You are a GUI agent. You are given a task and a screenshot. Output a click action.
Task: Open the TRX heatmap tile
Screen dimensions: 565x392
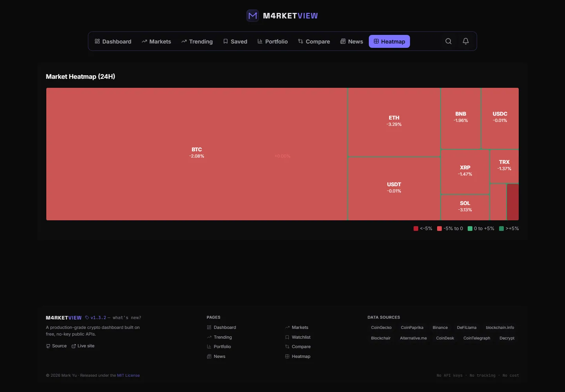pos(504,166)
